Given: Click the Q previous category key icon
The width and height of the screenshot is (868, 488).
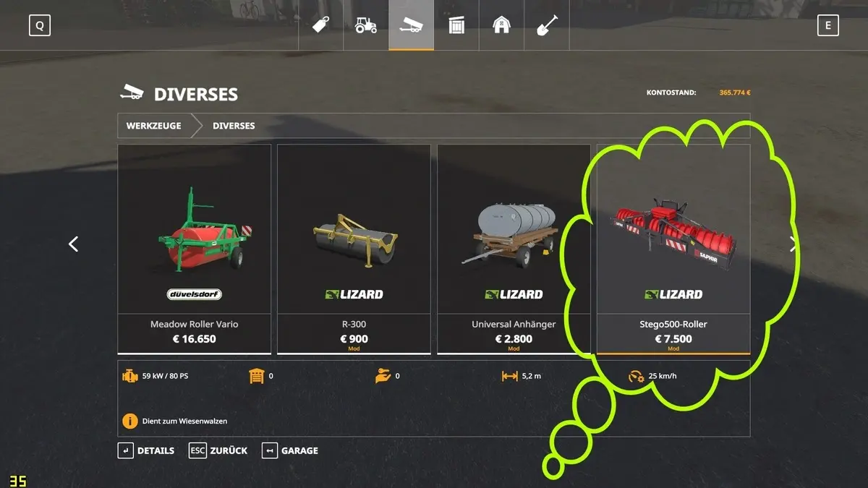Looking at the screenshot, I should click(40, 26).
